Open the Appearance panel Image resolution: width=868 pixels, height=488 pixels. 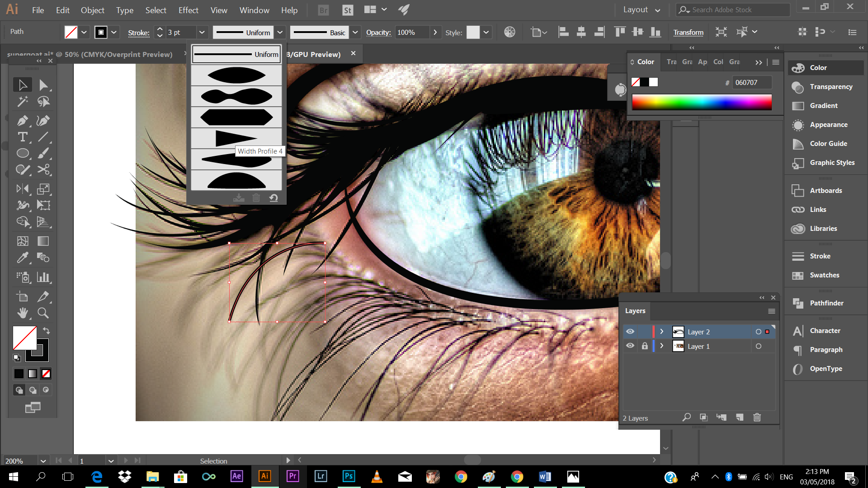829,125
